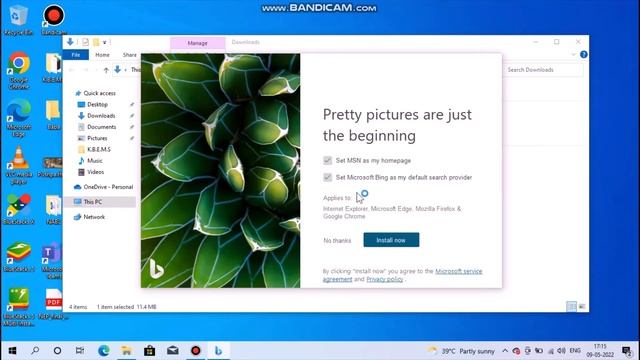Image resolution: width=640 pixels, height=360 pixels.
Task: Click the Explorer up-arrow navigation button
Action: [x=106, y=70]
